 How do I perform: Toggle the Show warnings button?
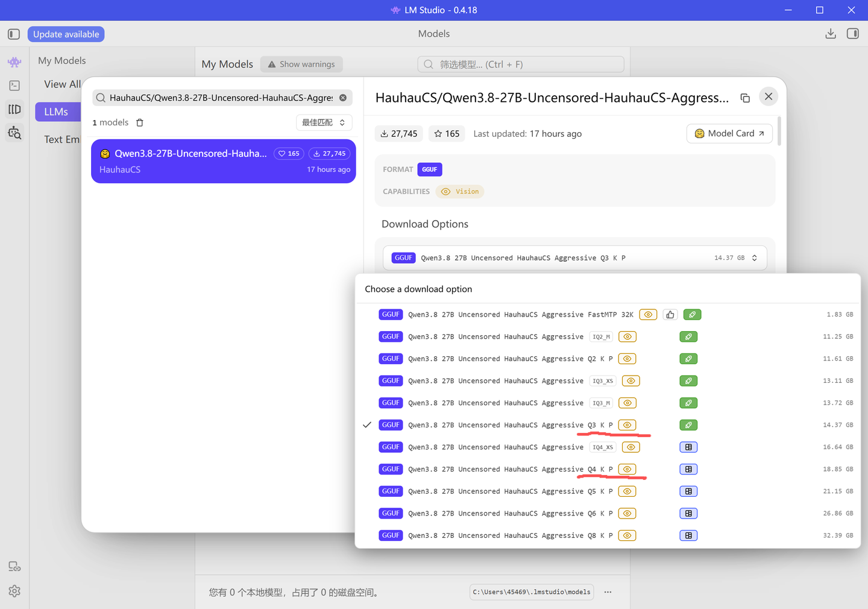click(x=301, y=65)
